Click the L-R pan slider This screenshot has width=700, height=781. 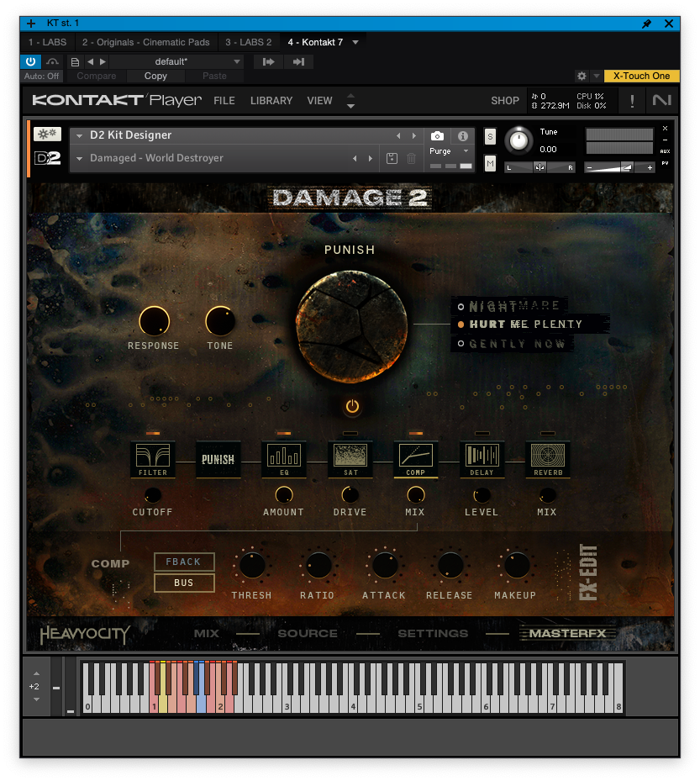539,167
